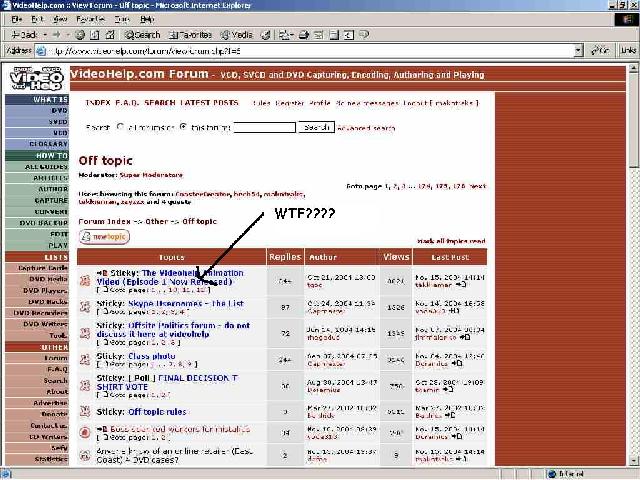Click the Internet zone status icon

tap(552, 474)
